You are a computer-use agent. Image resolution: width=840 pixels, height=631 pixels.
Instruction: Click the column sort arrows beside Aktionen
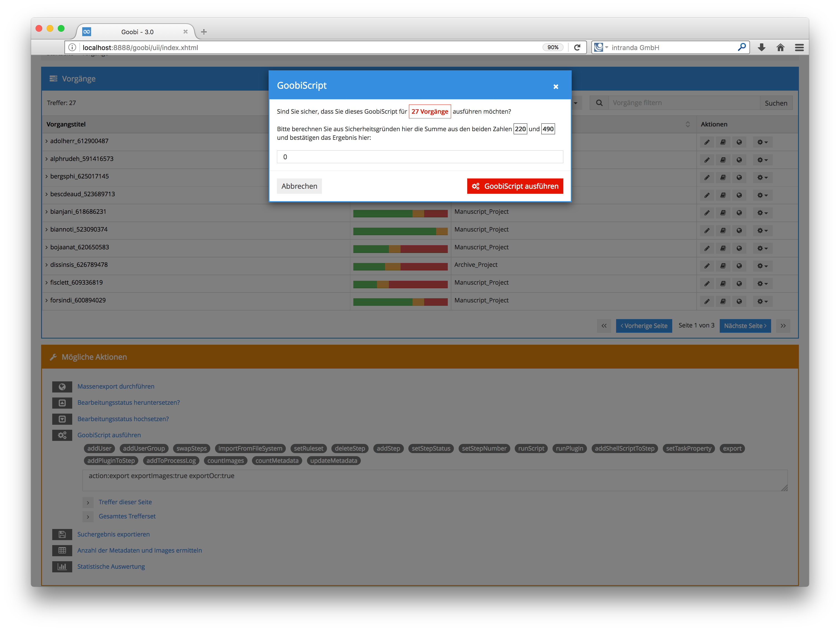(688, 124)
